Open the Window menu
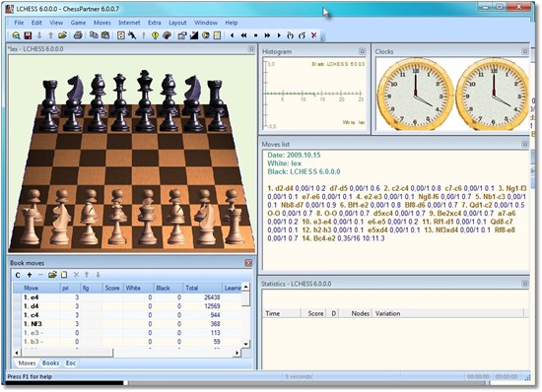Screen dimensions: 542x392 coord(206,23)
